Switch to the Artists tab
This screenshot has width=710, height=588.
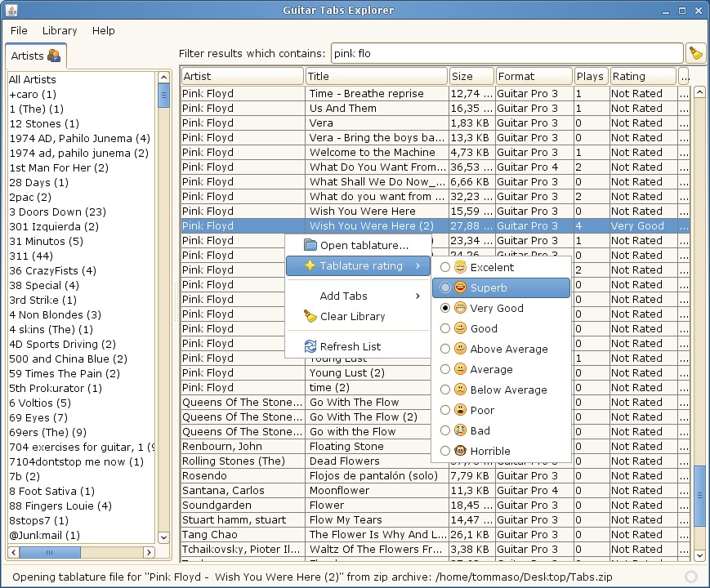pos(36,56)
